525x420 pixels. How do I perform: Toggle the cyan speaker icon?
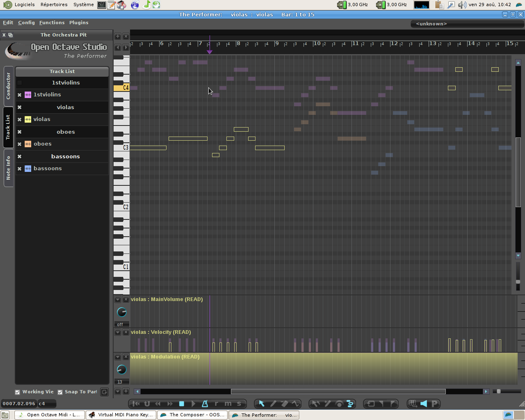(424, 404)
